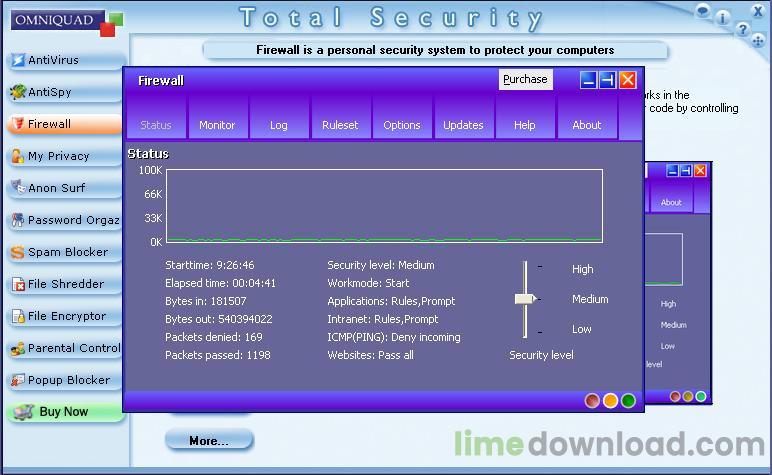772x475 pixels.
Task: Click the Purchase button
Action: point(525,79)
